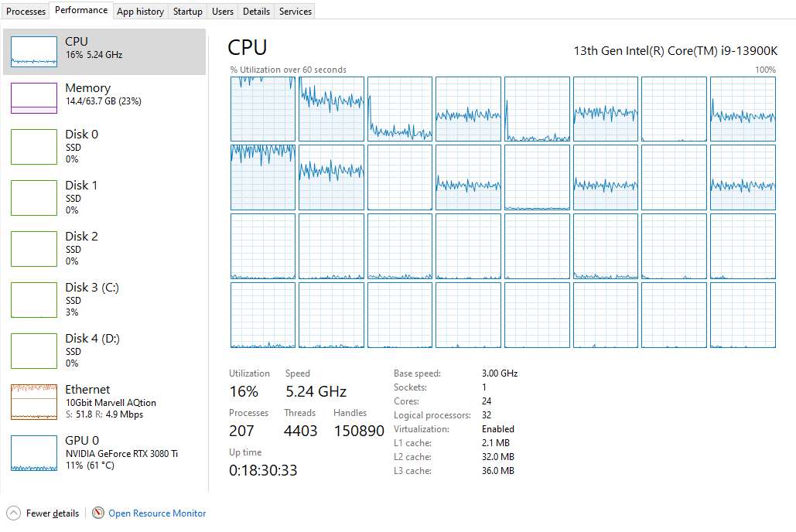Image resolution: width=796 pixels, height=532 pixels.
Task: Switch to the Processes tab
Action: [26, 11]
